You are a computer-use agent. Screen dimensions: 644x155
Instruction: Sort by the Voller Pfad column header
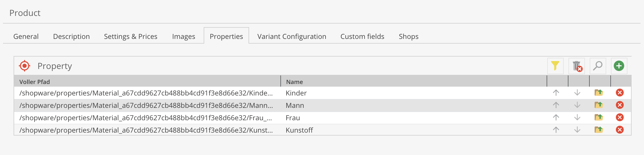pos(35,82)
